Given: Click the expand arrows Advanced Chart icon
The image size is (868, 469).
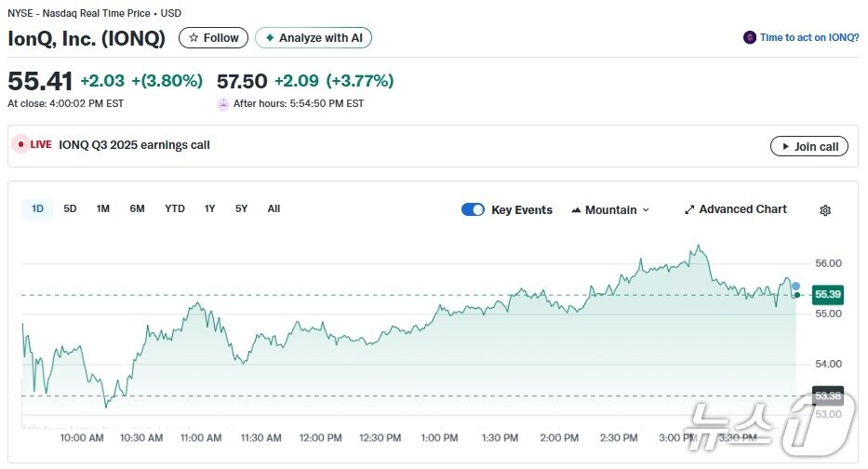Looking at the screenshot, I should point(689,210).
